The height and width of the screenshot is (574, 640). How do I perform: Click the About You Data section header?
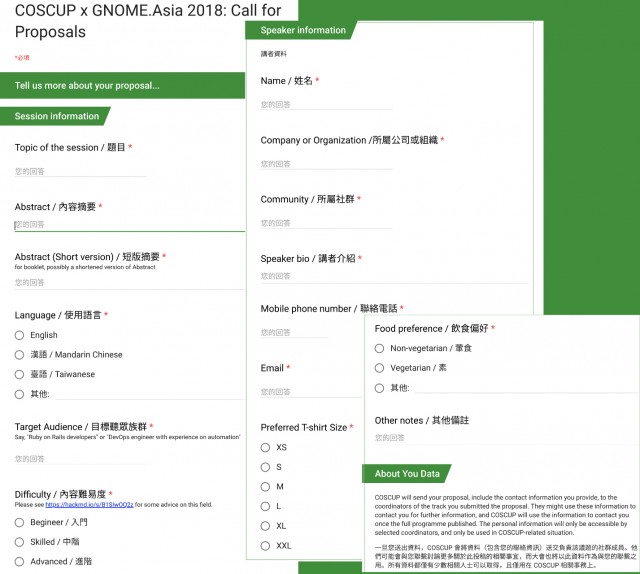click(x=407, y=474)
